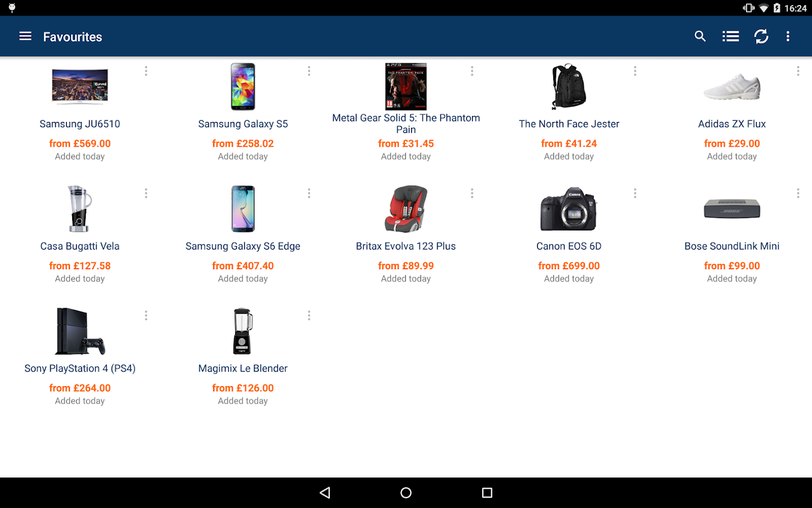Select the Sony PlayStation 4 thumbnail

coord(80,331)
